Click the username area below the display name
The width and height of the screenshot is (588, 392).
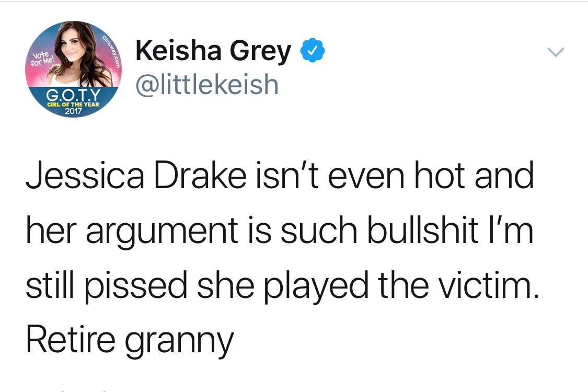point(207,84)
